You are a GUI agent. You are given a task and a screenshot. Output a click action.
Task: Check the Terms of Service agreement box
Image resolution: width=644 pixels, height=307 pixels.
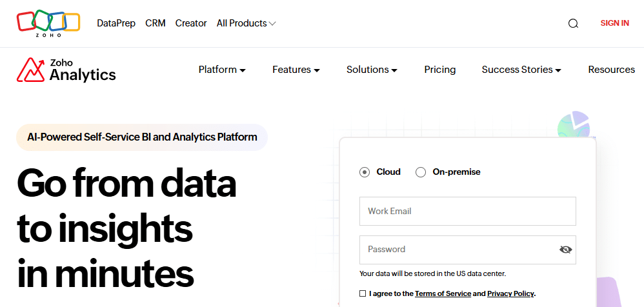click(x=362, y=293)
